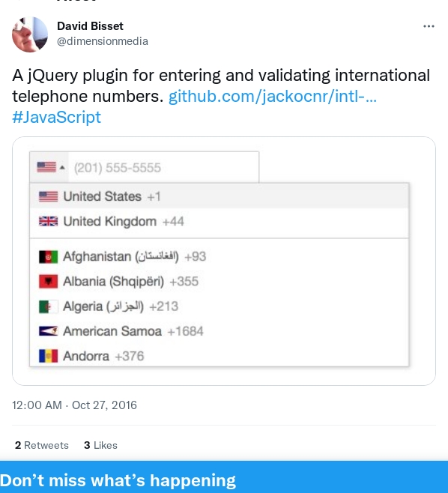Select United States +1 option
This screenshot has height=493, width=448.
click(219, 196)
